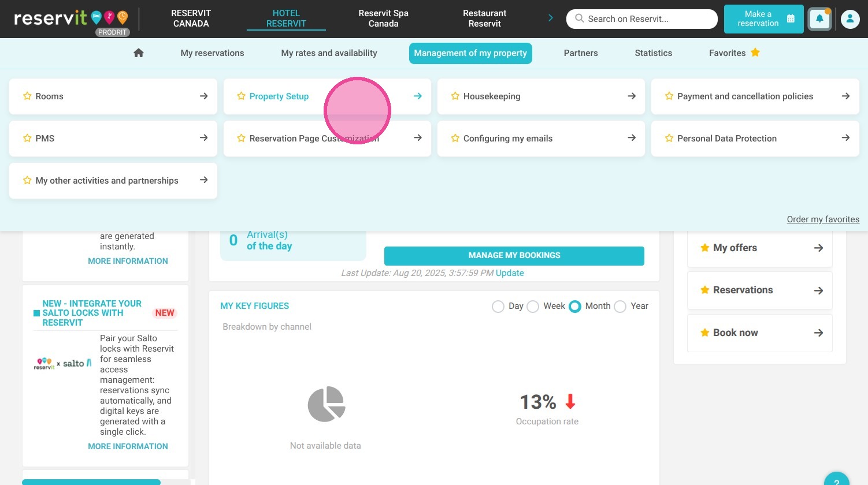Open the My offers arrow
Viewport: 868px width, 485px height.
[x=818, y=248]
